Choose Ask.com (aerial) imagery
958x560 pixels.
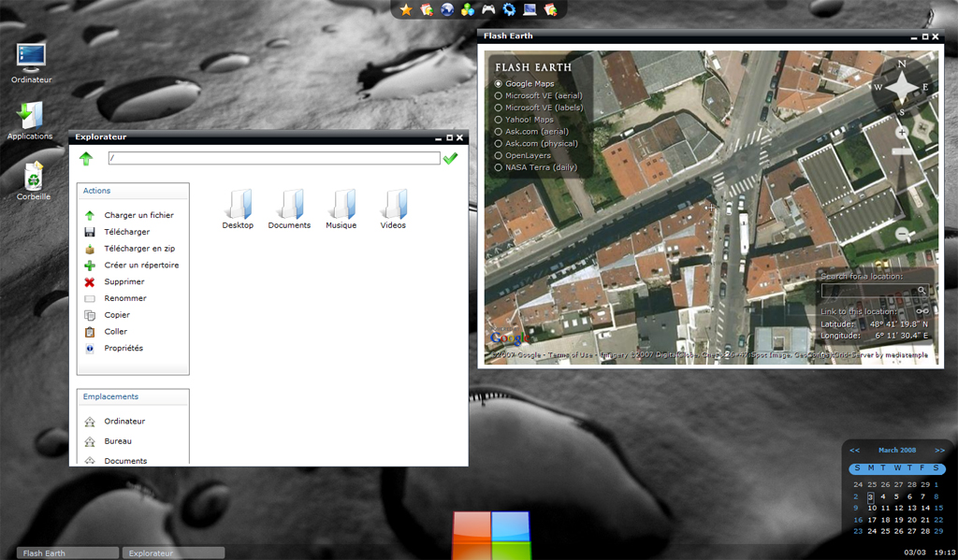[x=531, y=131]
